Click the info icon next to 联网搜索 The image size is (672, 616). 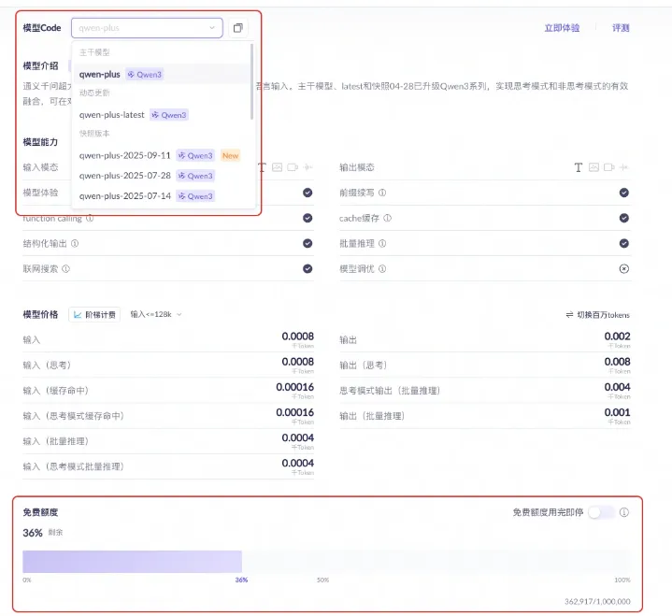[x=65, y=269]
